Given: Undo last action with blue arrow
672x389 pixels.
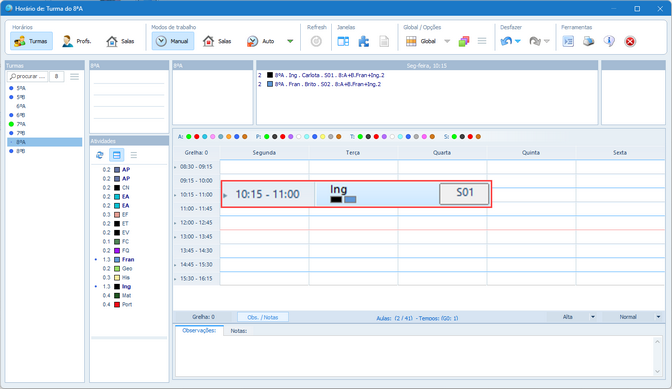Looking at the screenshot, I should 506,41.
